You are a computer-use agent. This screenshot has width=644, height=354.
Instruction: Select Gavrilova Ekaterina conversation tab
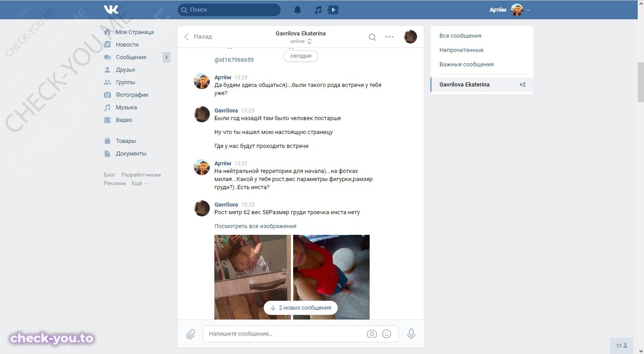coord(482,85)
